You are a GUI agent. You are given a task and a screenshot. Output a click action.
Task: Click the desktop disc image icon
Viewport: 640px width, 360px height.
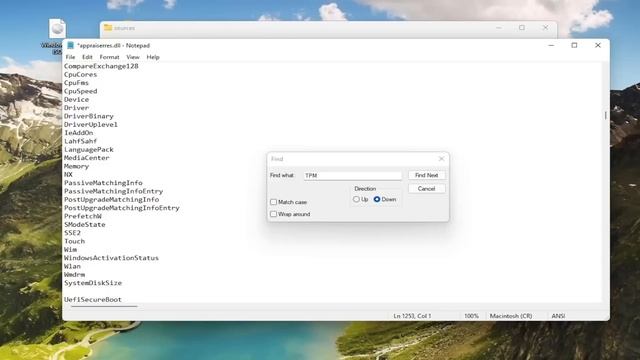coord(57,29)
